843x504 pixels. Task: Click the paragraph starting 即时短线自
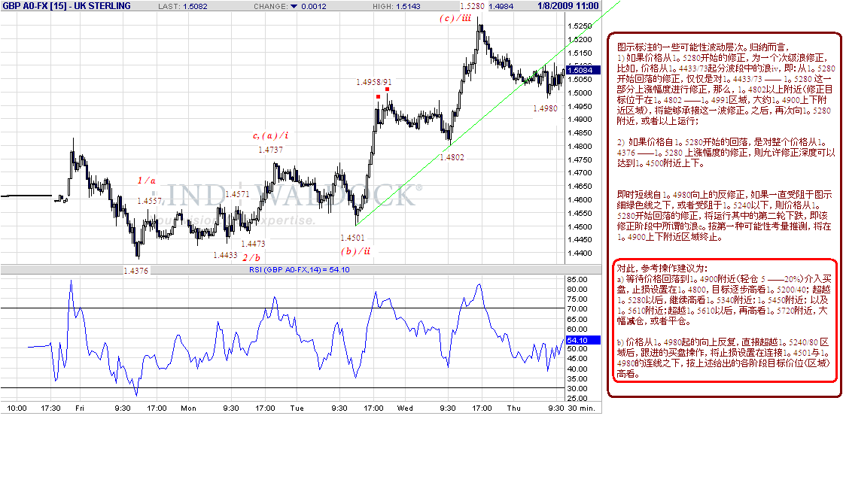[x=725, y=215]
